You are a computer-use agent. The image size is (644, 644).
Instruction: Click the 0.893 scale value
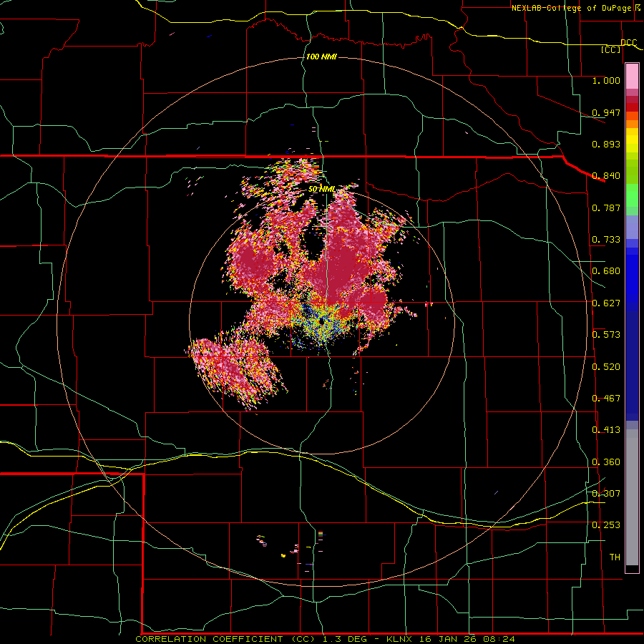click(x=606, y=144)
